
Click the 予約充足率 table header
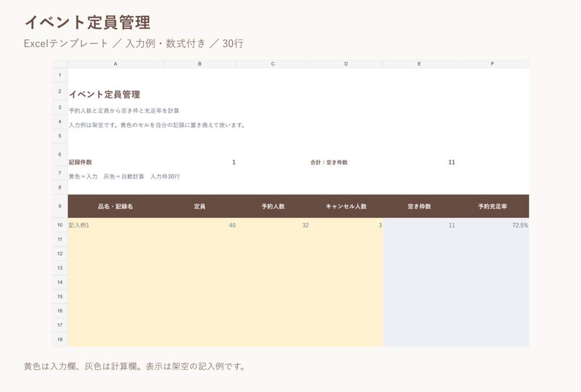click(x=492, y=206)
